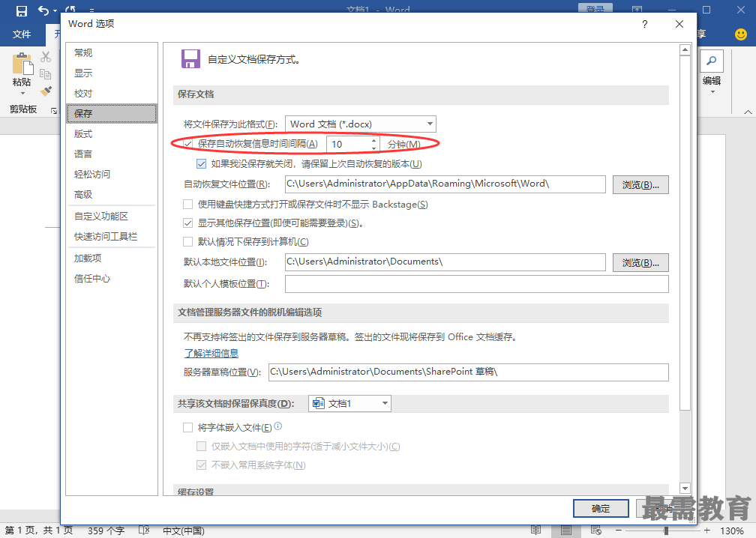Enable embed fonts in file checkbox
The height and width of the screenshot is (538, 756).
pos(188,427)
